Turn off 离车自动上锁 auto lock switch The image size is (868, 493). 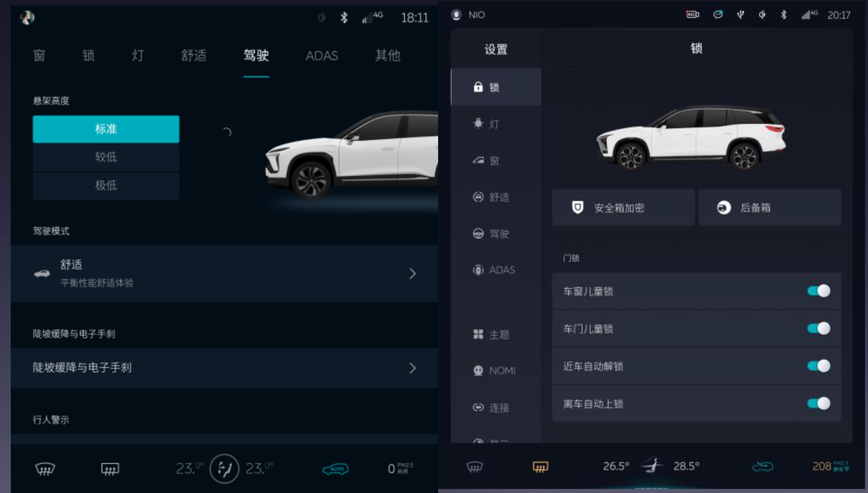pyautogui.click(x=819, y=403)
